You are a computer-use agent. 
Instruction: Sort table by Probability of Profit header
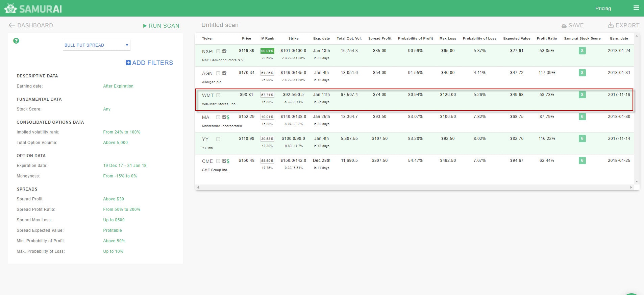pos(416,39)
